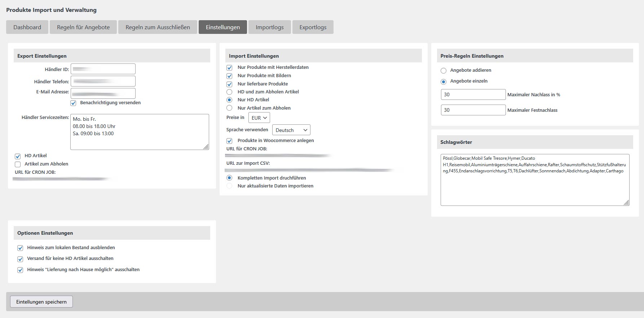Go to Exportlogs tab
The image size is (644, 318).
coord(313,27)
